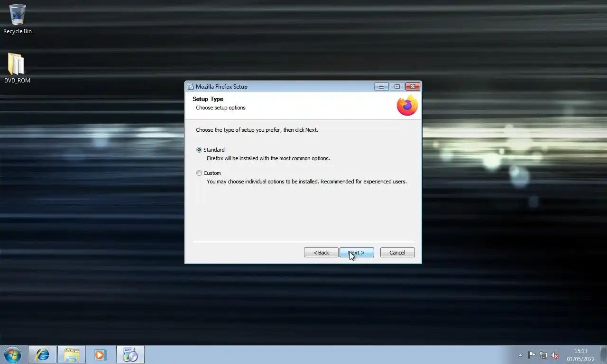
Task: Select the Custom setup radio button
Action: coord(199,173)
